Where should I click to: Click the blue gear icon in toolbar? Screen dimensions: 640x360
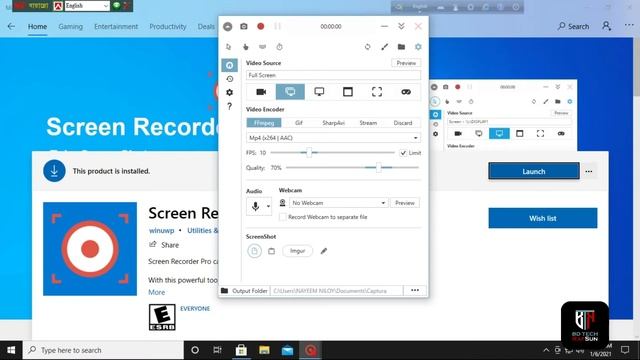pyautogui.click(x=418, y=47)
